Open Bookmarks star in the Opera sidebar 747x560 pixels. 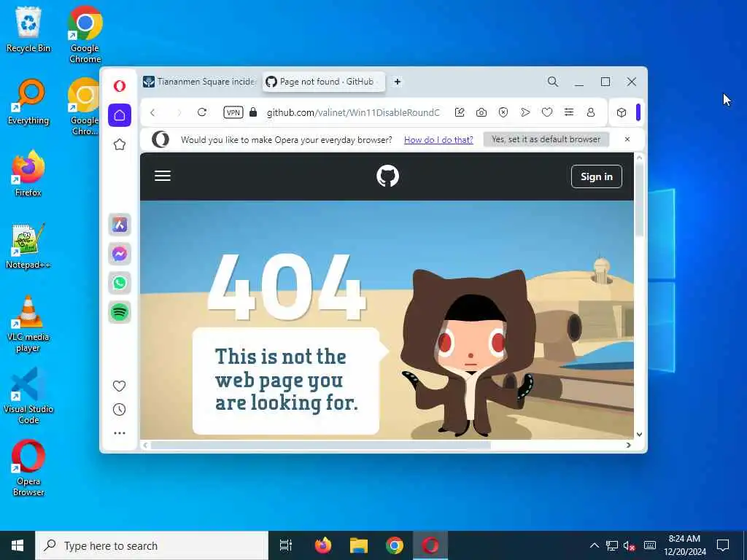tap(120, 144)
